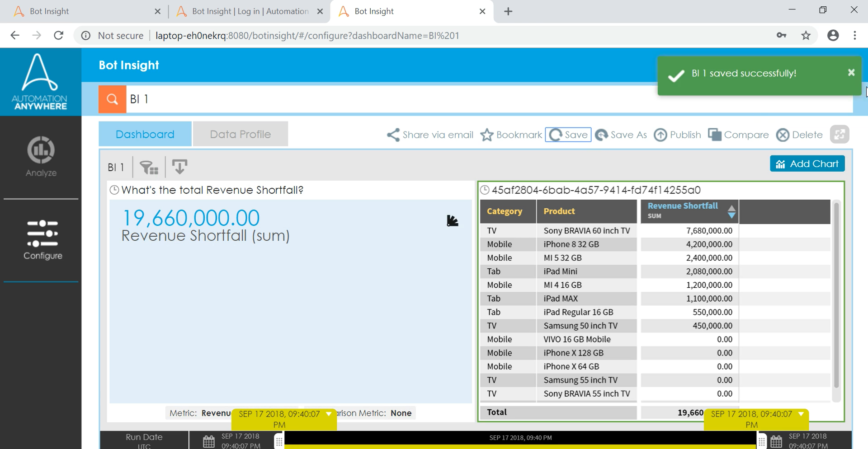Click the Not secure site info icon

pos(86,35)
